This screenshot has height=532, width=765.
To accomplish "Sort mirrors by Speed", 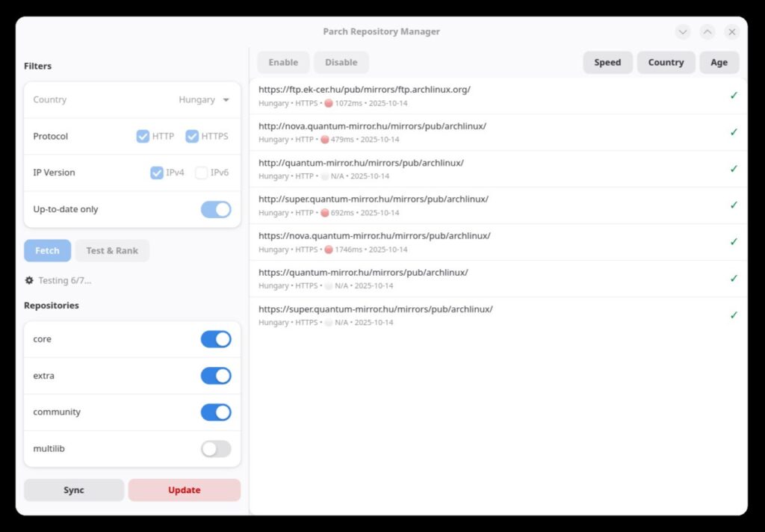I will coord(607,63).
